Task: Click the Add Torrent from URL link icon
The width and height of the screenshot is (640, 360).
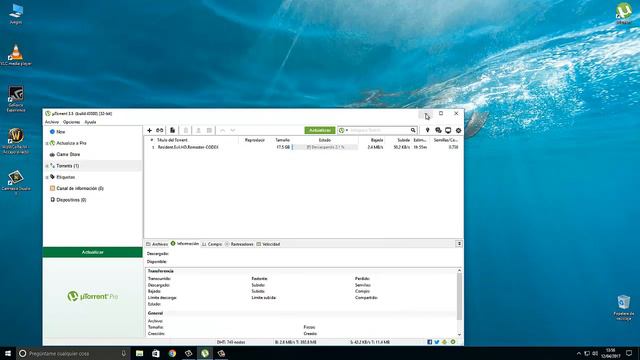Action: click(160, 130)
